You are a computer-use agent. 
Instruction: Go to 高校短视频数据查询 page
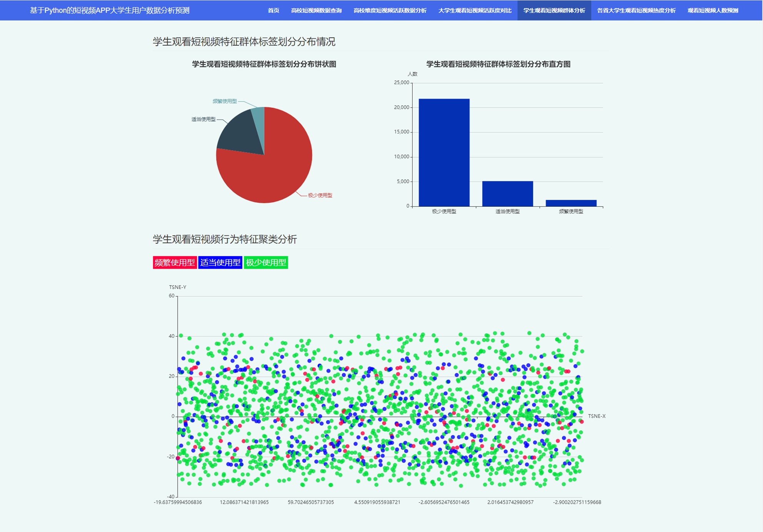[x=316, y=10]
